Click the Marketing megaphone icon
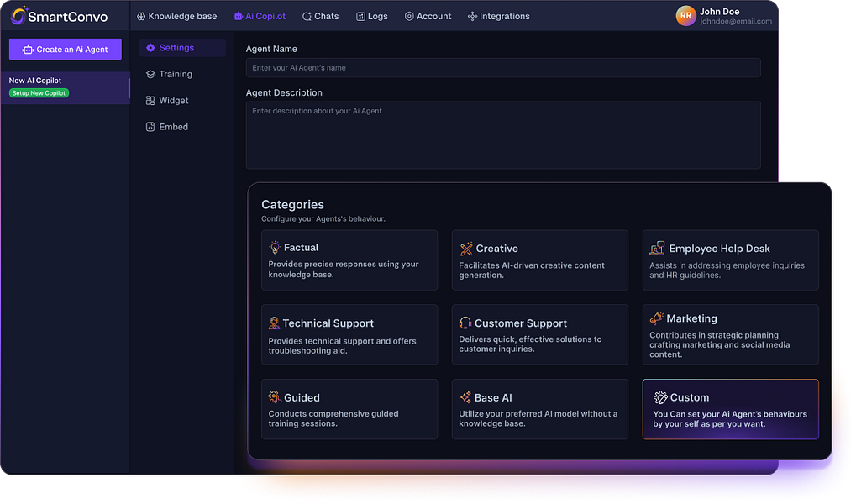Viewport: 856px width, 504px height. click(656, 318)
